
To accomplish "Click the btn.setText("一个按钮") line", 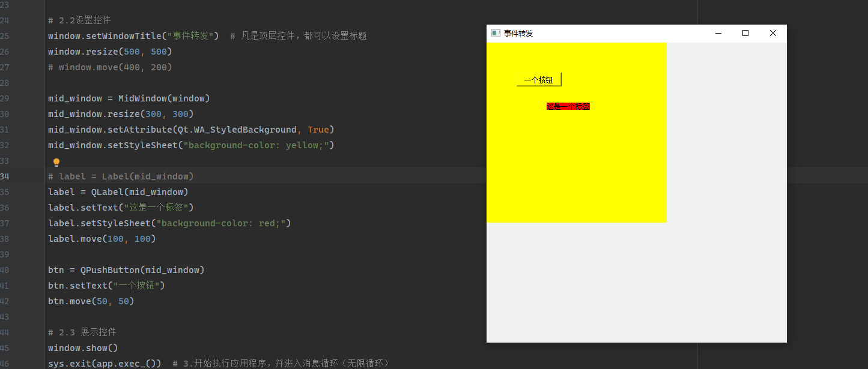I will 106,286.
